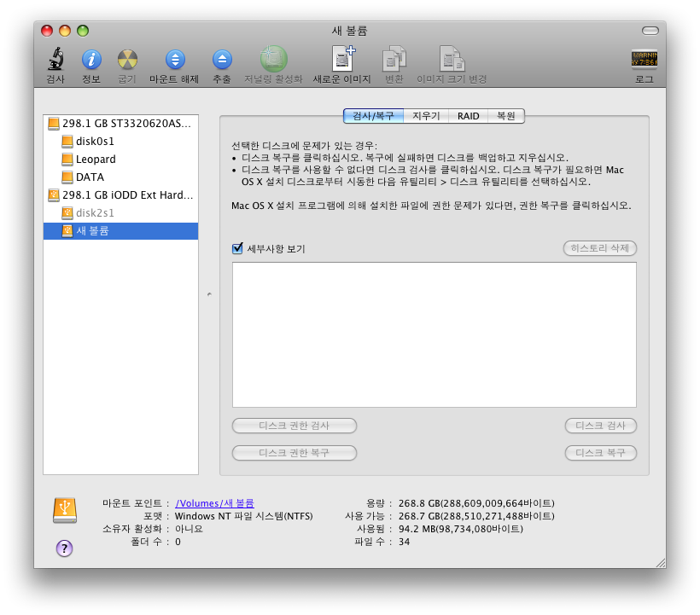Click the drive icon beside Leopard

pos(67,160)
